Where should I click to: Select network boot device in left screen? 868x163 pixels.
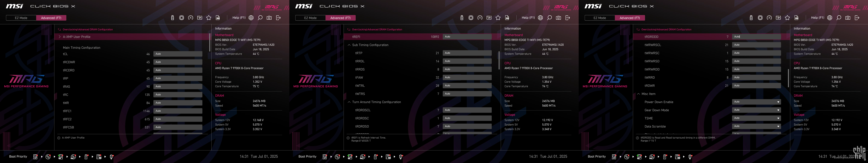(112, 157)
